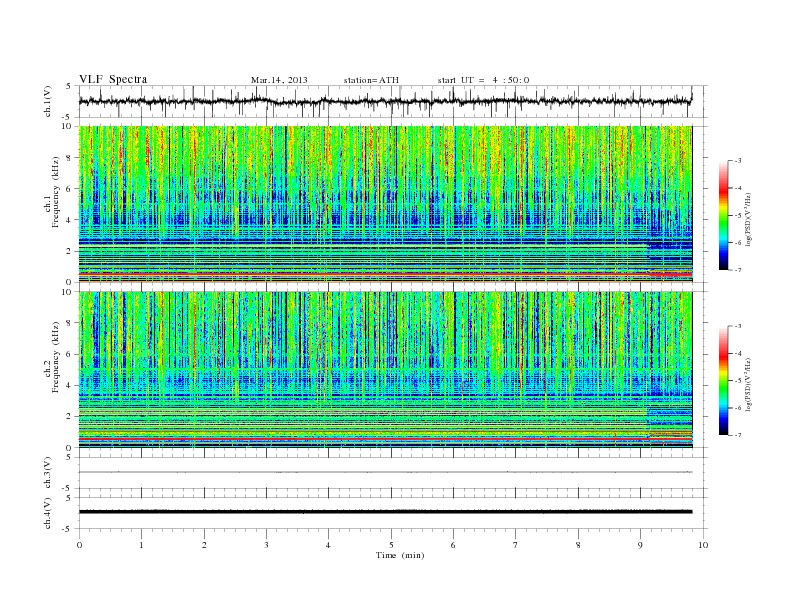Click time axis tick label "10"

click(703, 545)
